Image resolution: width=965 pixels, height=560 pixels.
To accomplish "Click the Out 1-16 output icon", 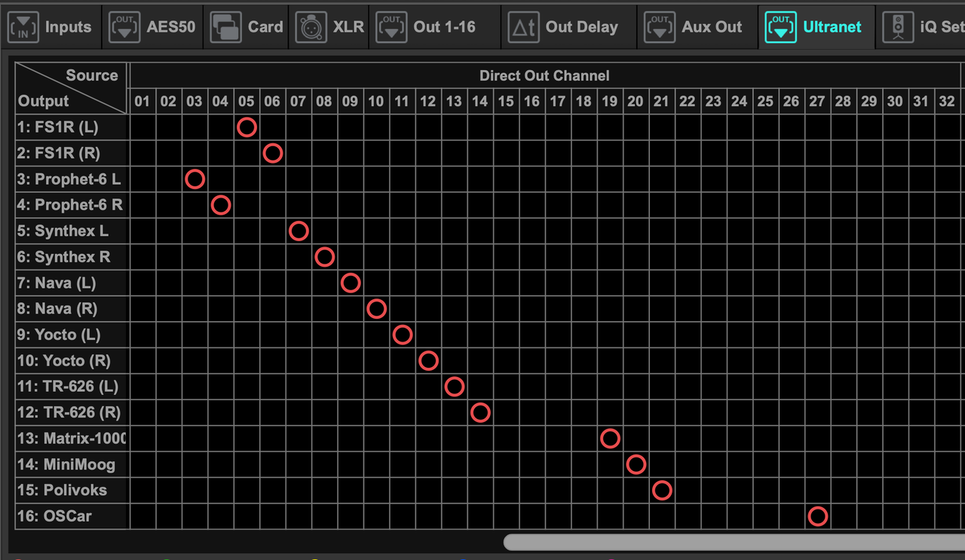I will pyautogui.click(x=391, y=28).
